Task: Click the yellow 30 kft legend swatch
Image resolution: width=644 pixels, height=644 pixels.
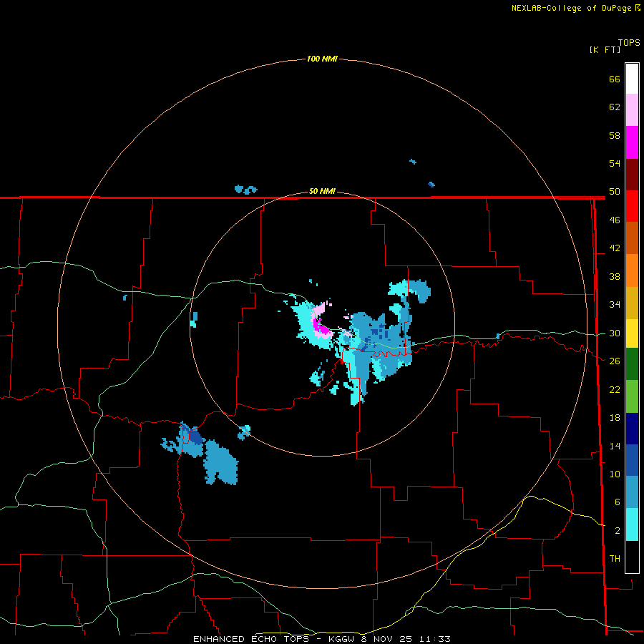Action: click(x=632, y=333)
